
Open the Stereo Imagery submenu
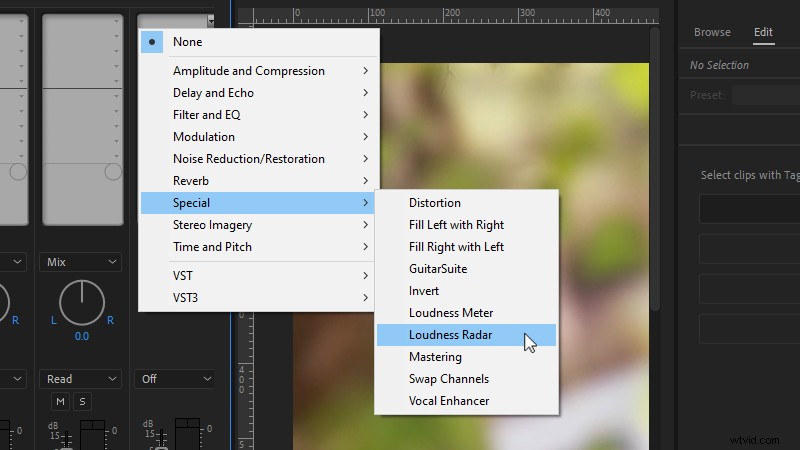(x=258, y=225)
